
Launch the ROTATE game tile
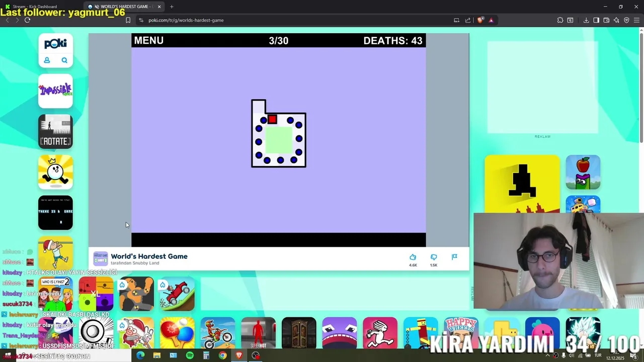pyautogui.click(x=55, y=132)
